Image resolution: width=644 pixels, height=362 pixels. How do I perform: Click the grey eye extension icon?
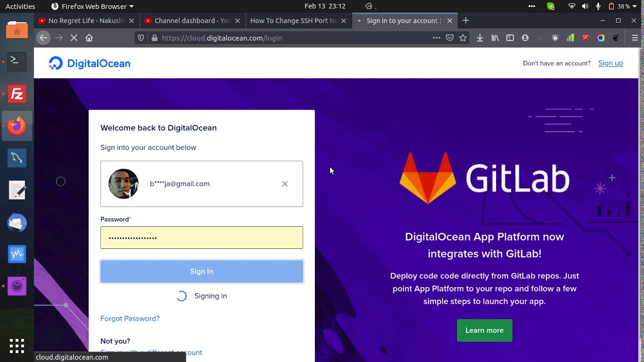[540, 38]
